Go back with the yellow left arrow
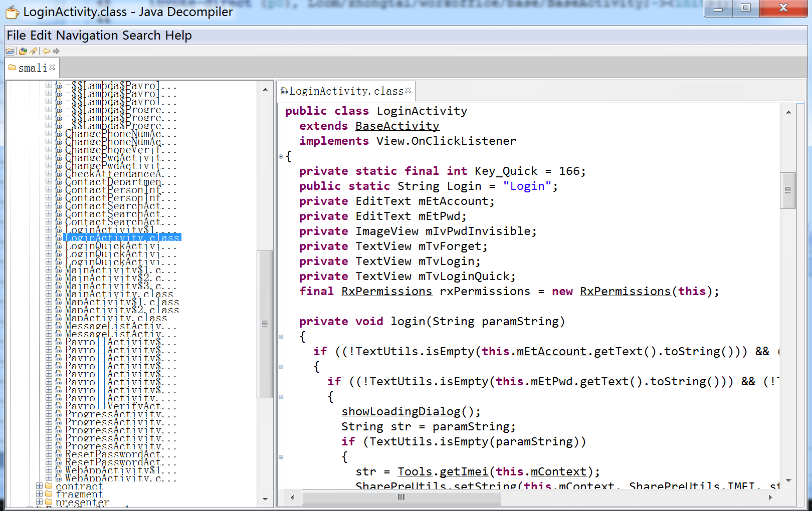812x511 pixels. point(46,51)
